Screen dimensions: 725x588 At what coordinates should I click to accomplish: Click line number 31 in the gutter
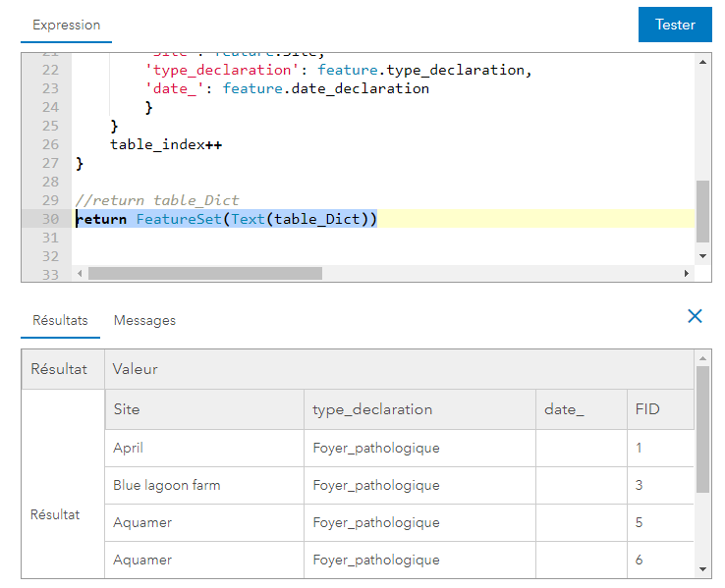50,238
